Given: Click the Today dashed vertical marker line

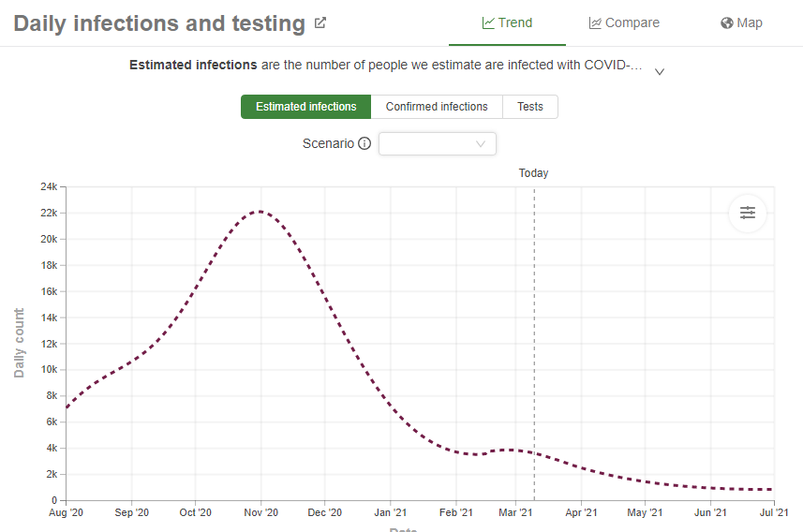Looking at the screenshot, I should point(534,328).
